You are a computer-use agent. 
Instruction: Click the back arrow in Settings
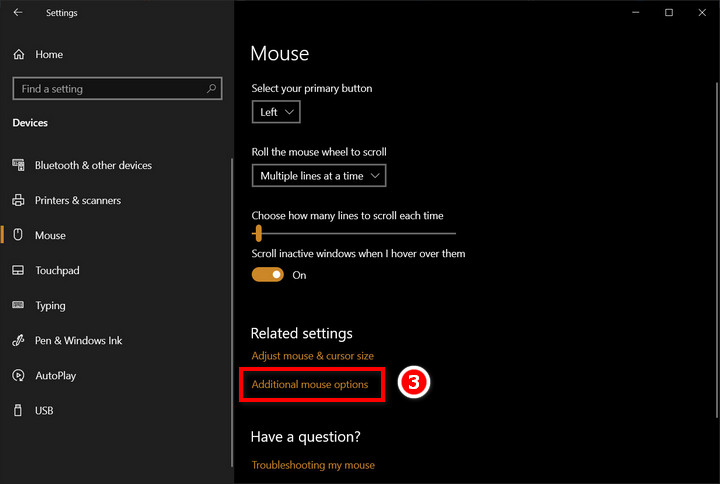coord(18,13)
